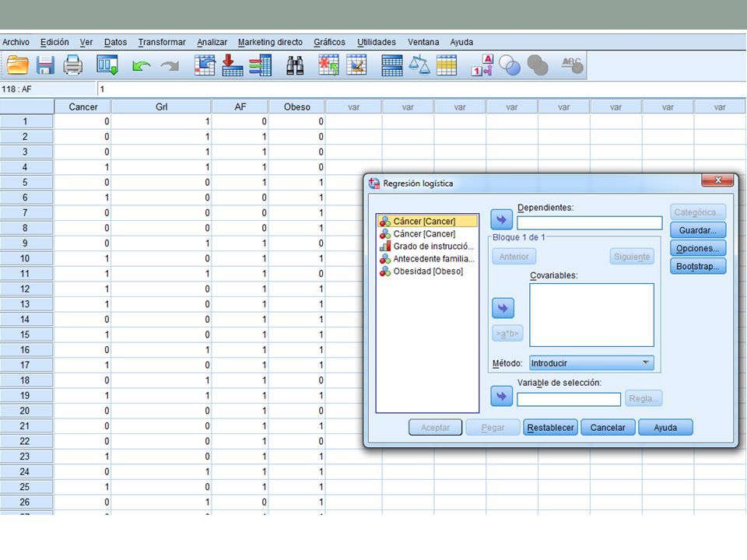
Task: Click the Weight cases scales icon
Action: point(419,65)
